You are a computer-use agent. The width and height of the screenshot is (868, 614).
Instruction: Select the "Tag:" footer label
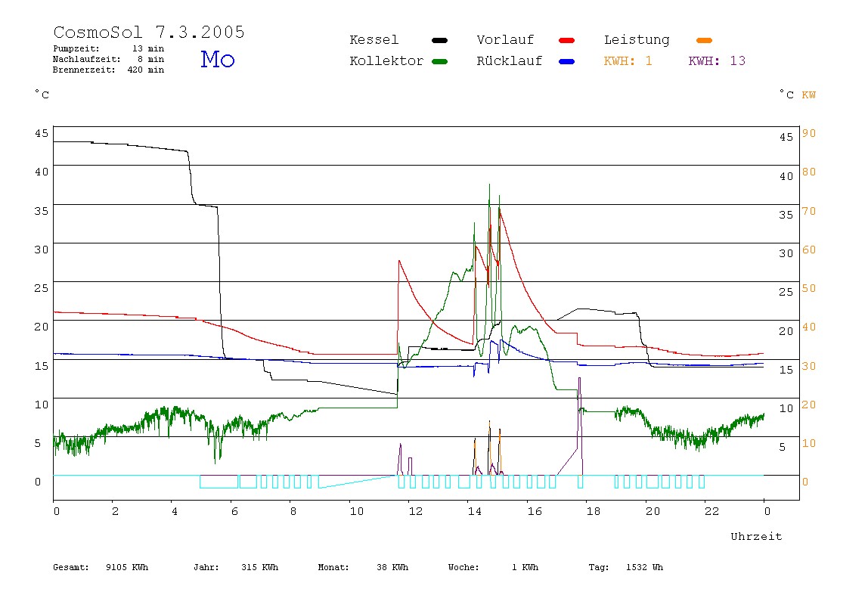(x=598, y=567)
